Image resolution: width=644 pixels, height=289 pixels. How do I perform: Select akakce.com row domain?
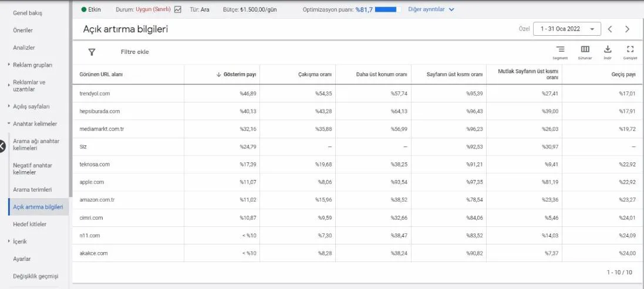click(x=93, y=253)
